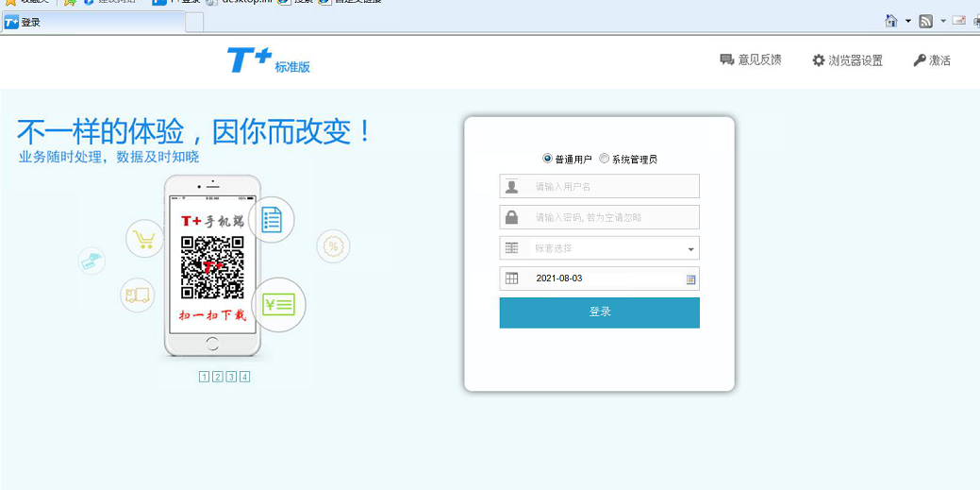Image resolution: width=980 pixels, height=490 pixels.
Task: Click the payment card circle icon
Action: click(x=91, y=261)
